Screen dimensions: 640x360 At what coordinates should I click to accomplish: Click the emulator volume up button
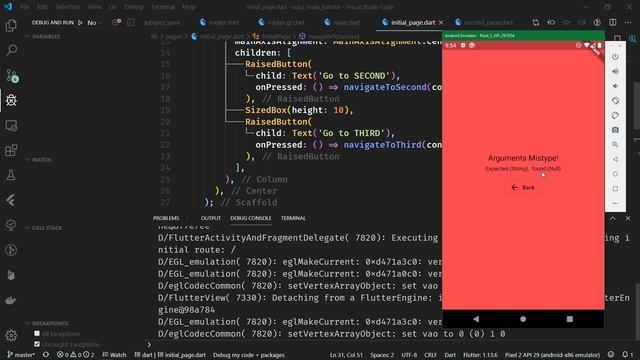click(615, 71)
